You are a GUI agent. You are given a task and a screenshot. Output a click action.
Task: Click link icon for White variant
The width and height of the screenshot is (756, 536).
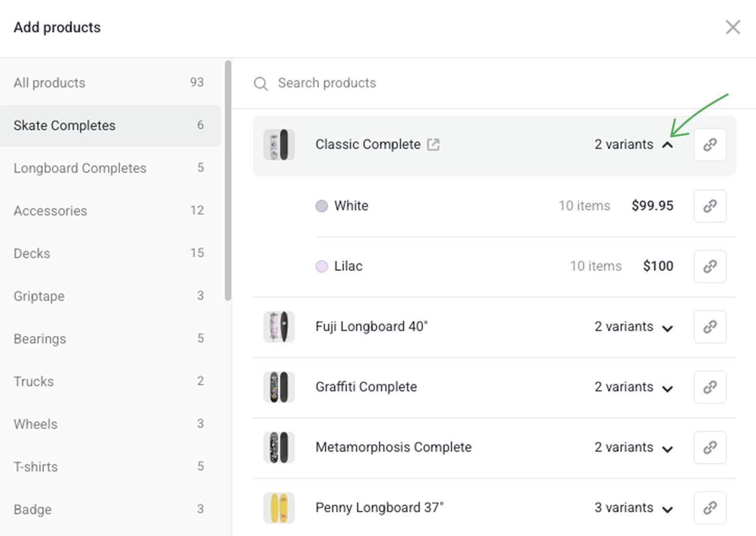coord(710,206)
